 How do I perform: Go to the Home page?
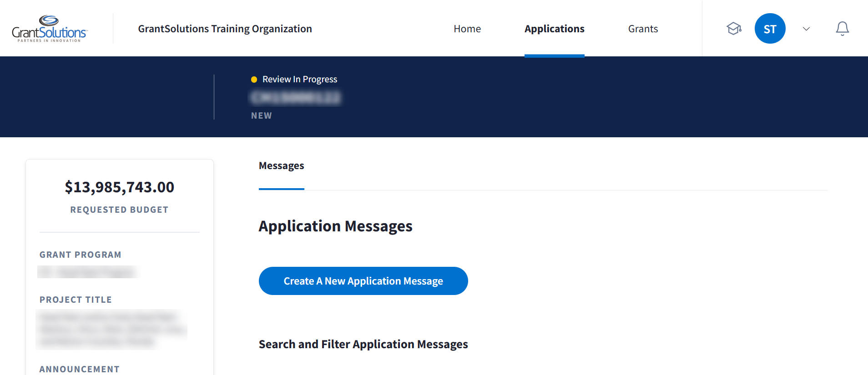[467, 29]
